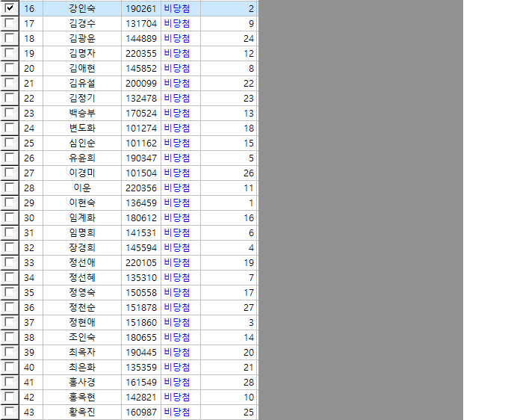Select the rank value 27 for 정천순
Screen dimensions: 508x420
[x=249, y=308]
